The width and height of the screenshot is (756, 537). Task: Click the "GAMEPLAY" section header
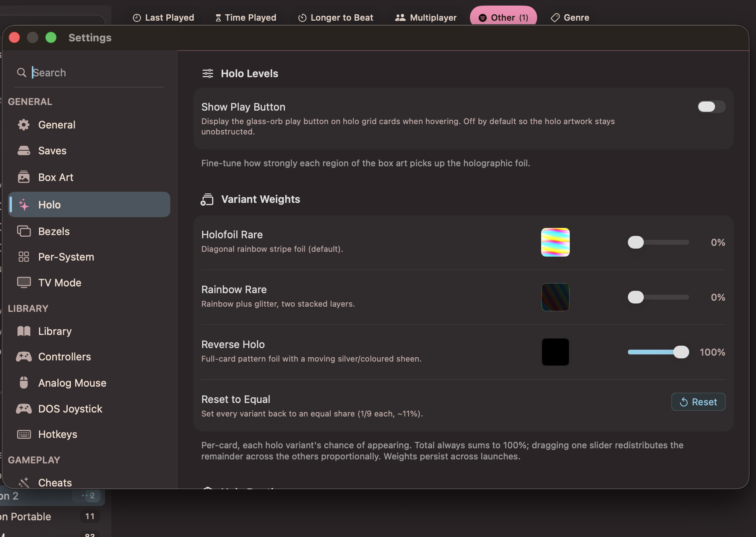tap(34, 460)
